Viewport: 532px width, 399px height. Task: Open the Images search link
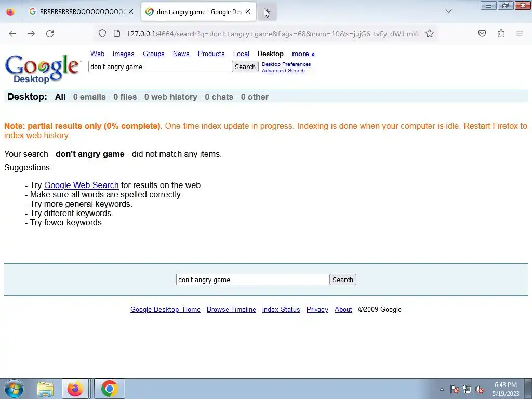tap(124, 54)
